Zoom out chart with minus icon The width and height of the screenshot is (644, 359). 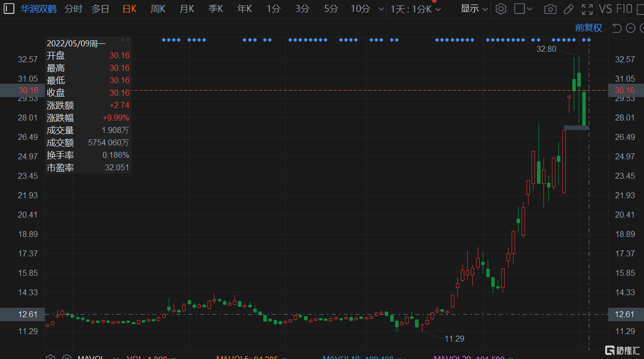click(630, 28)
